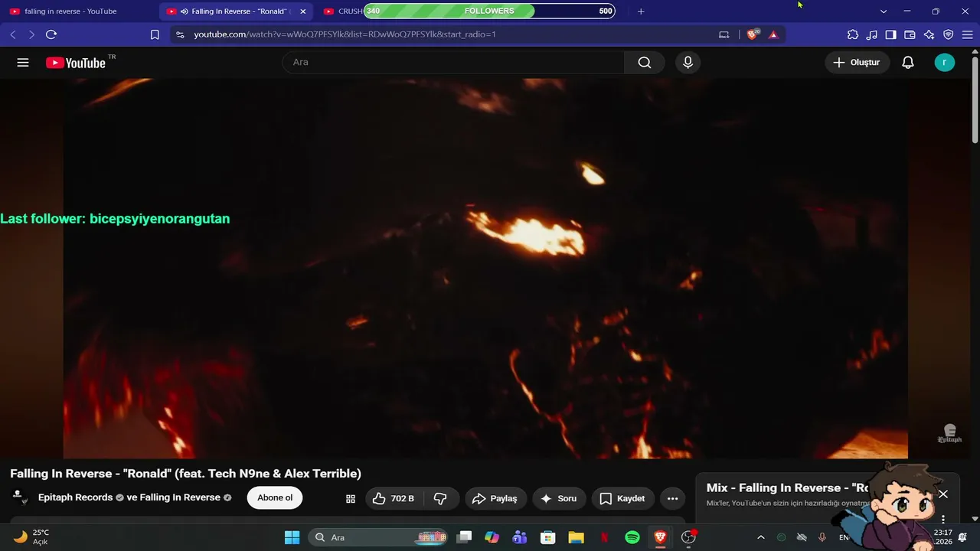The image size is (980, 551).
Task: Toggle the browser sidebar panel
Action: (891, 34)
